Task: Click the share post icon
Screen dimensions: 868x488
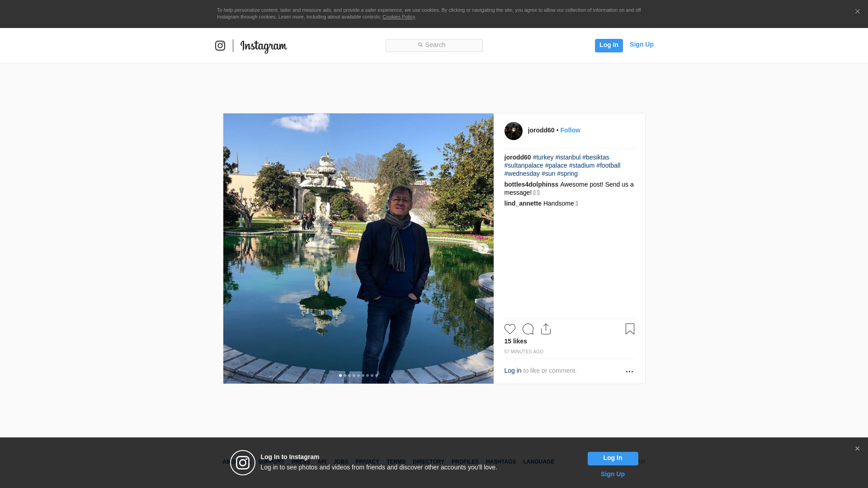Action: [x=546, y=329]
